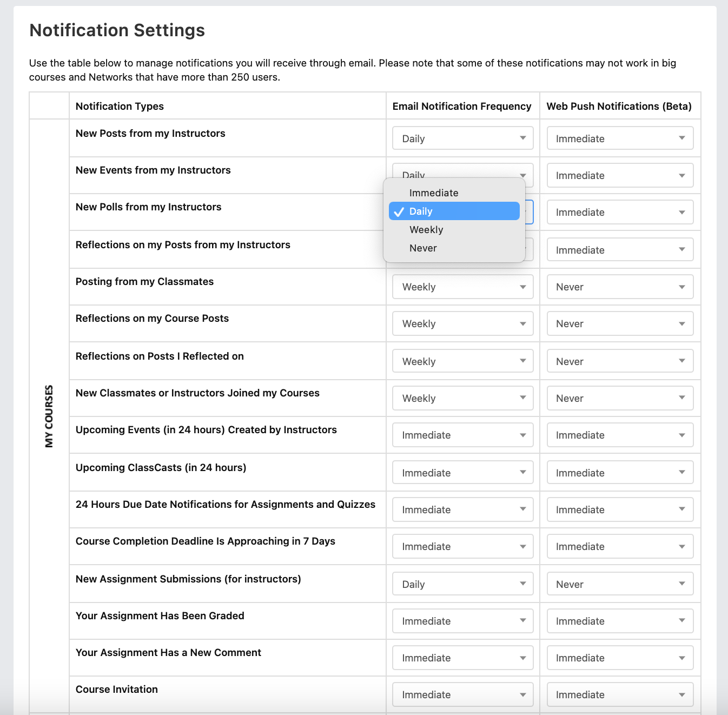Open web push dropdown for Posting from my Classmates
The image size is (728, 715).
coord(620,287)
